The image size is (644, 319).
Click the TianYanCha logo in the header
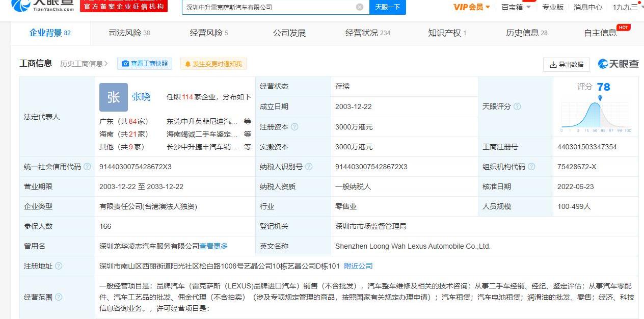[x=42, y=6]
